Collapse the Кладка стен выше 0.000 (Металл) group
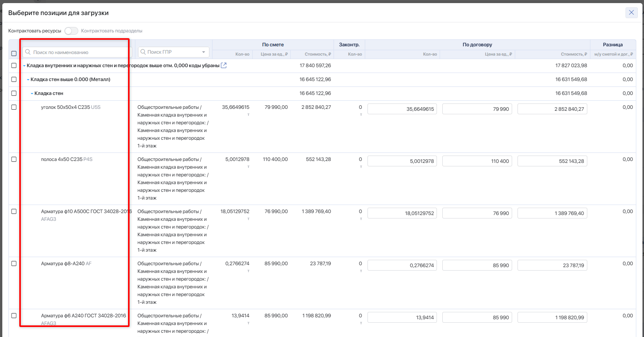Viewport: 644px width, 337px height. coord(28,80)
